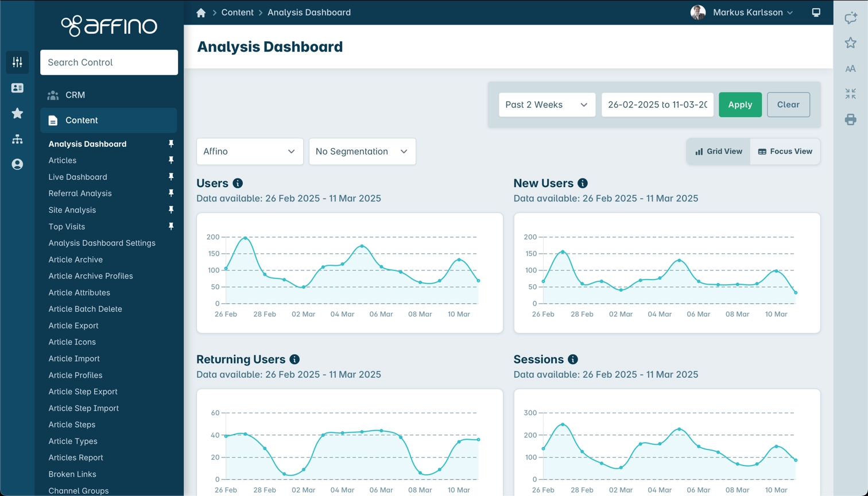Open Article Types in the sidebar
868x496 pixels.
(x=73, y=441)
